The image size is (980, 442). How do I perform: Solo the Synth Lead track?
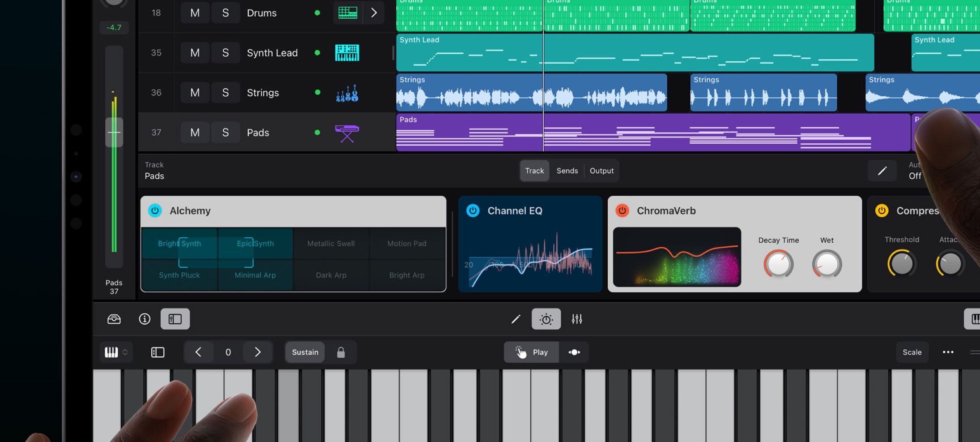[226, 53]
